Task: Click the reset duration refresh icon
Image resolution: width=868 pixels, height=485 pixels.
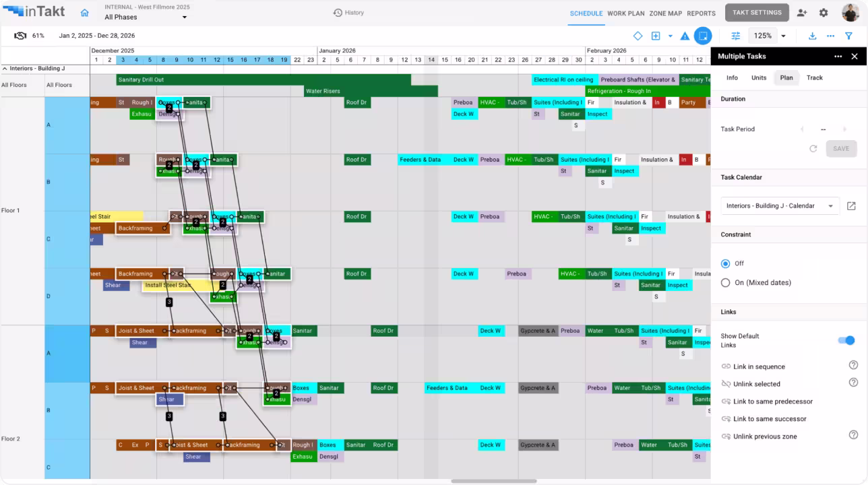Action: (x=813, y=148)
